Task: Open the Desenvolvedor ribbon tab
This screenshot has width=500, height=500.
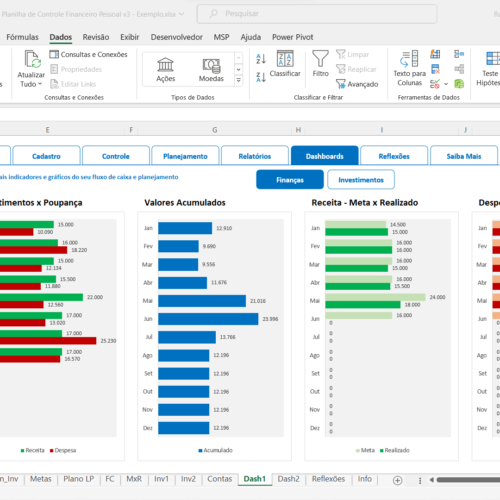Action: [x=177, y=37]
